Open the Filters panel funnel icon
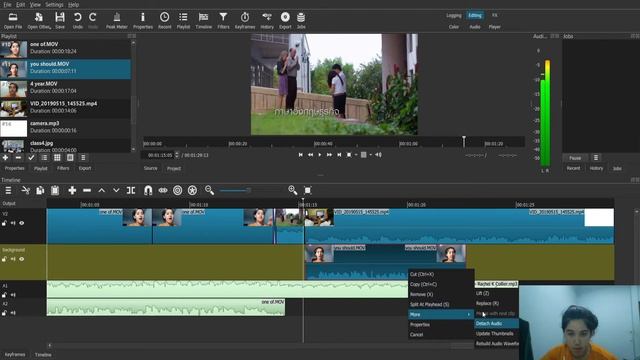640x360 pixels. pyautogui.click(x=223, y=20)
